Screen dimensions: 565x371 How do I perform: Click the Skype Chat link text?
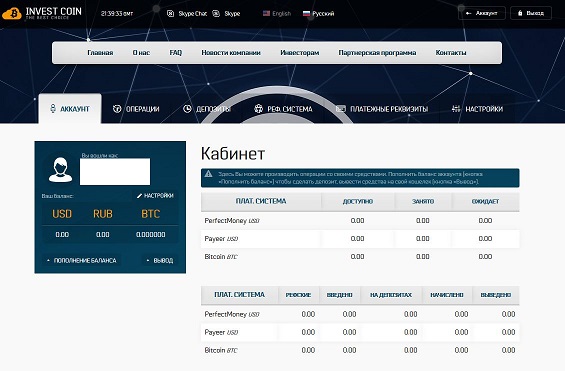tap(193, 14)
